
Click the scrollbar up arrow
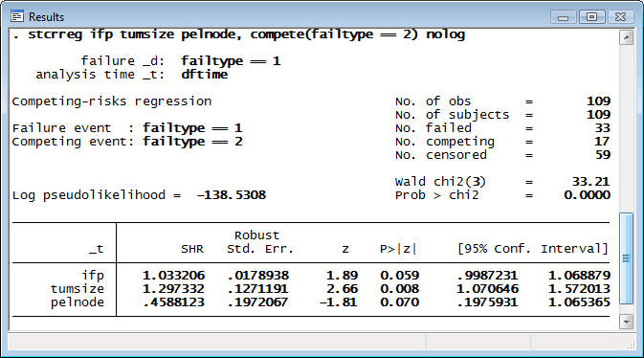(627, 38)
